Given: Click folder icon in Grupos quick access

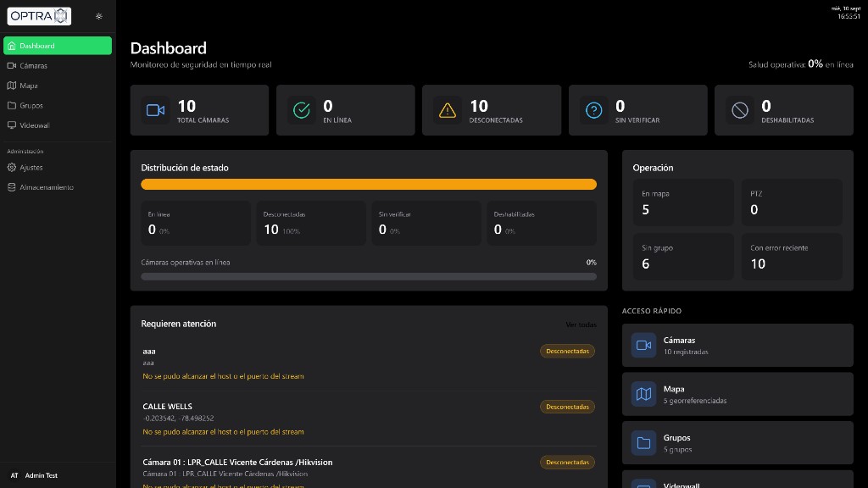Looking at the screenshot, I should click(x=643, y=442).
